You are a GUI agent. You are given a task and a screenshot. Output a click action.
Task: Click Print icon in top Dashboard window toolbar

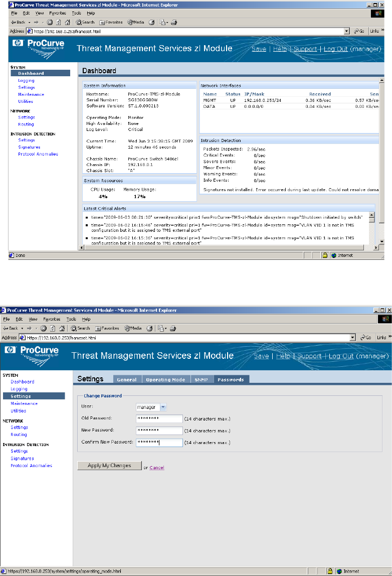[174, 23]
